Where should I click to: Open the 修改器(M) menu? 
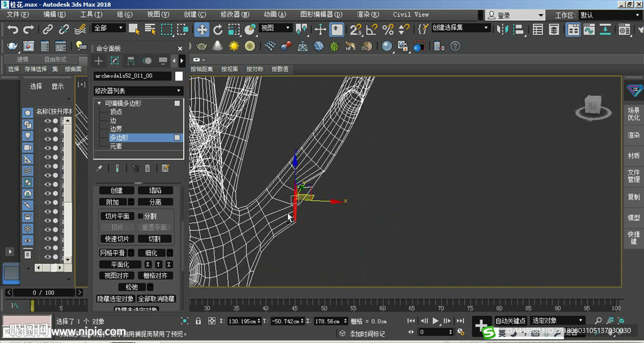pyautogui.click(x=235, y=14)
